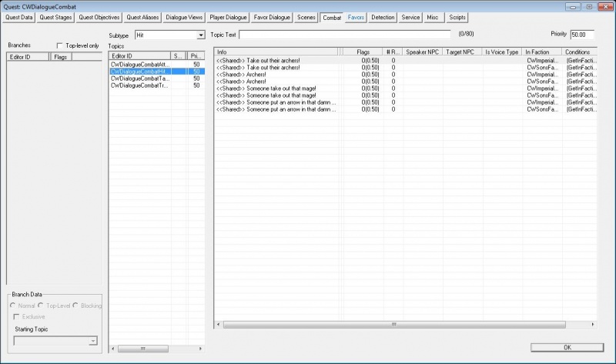Screen dimensions: 616x364
Task: Switch to the Quest Data tab
Action: tap(18, 17)
